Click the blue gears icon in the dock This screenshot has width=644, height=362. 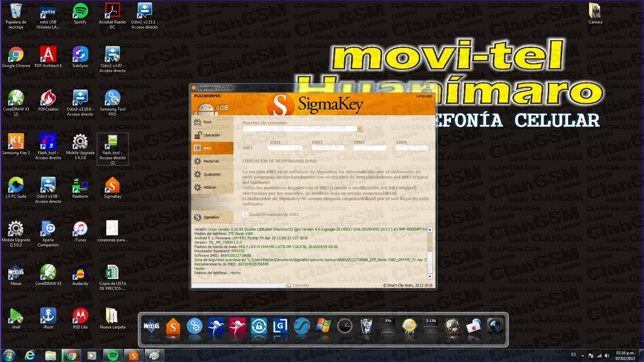coord(194,326)
